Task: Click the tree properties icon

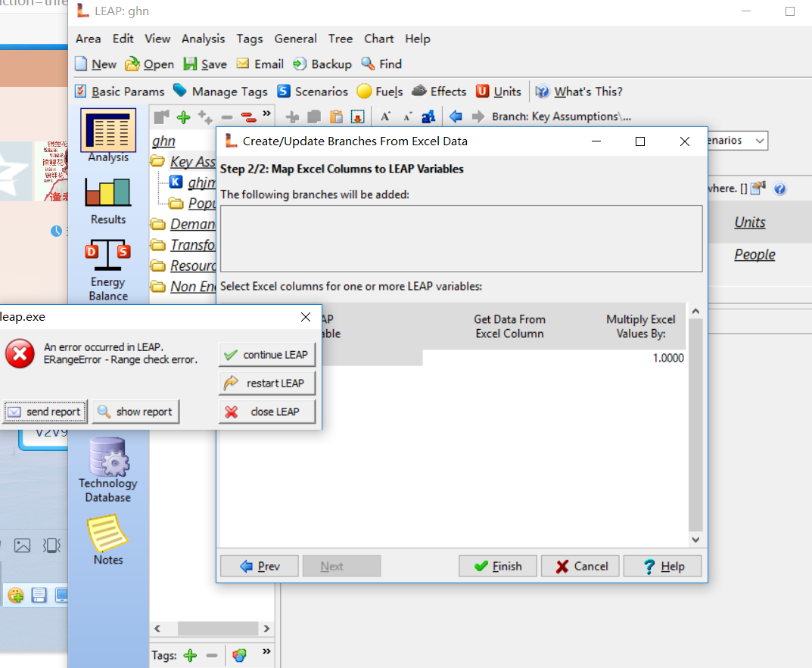Action: click(x=162, y=117)
